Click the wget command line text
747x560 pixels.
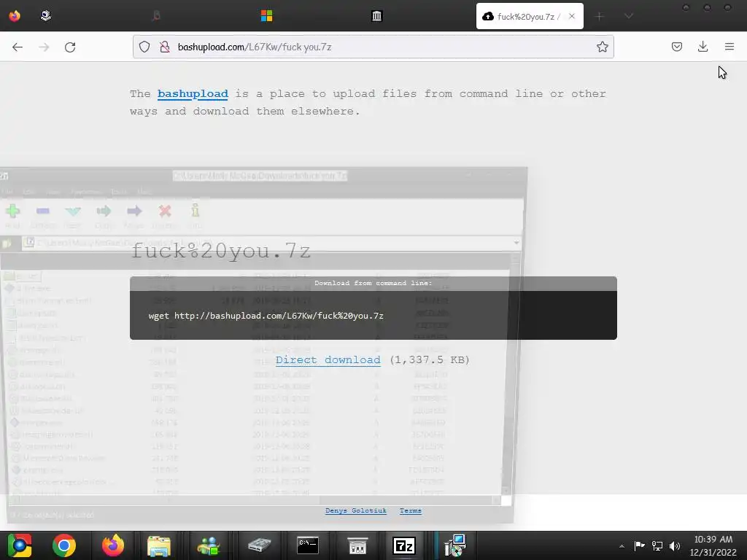[266, 316]
